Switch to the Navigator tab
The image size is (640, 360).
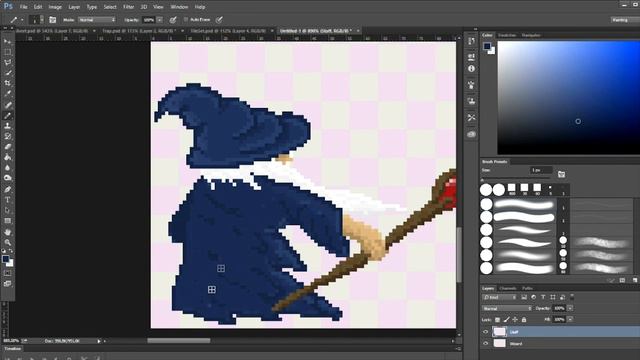pos(531,35)
